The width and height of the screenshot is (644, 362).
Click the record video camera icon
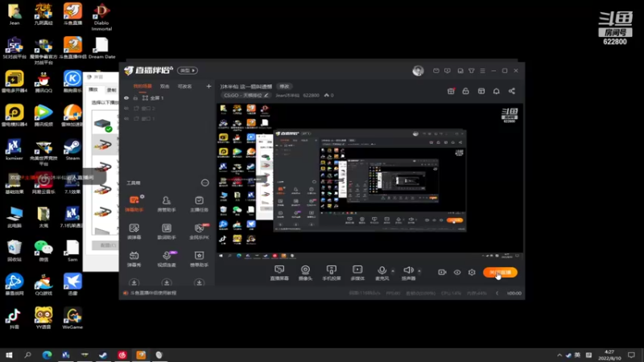[442, 272]
